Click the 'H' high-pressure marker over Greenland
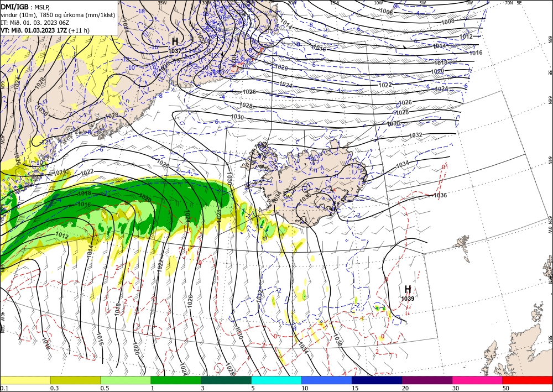Viewport: 553px width, 392px height. point(175,41)
